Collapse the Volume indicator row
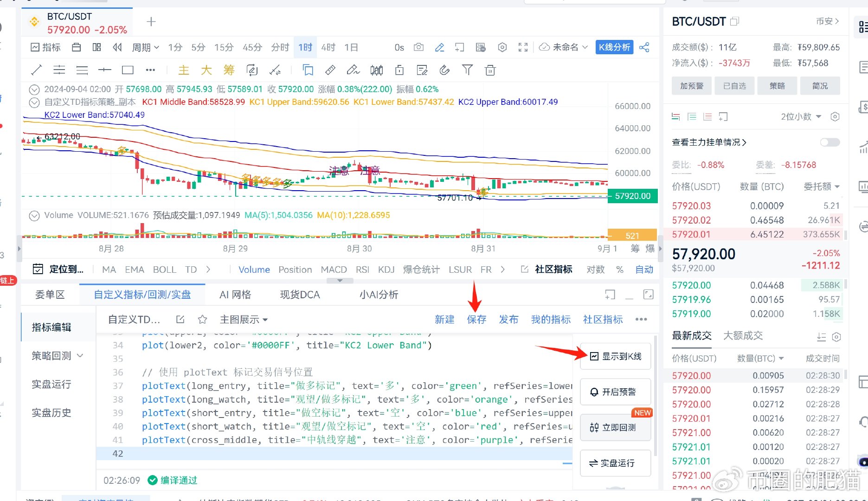868x501 pixels. click(34, 216)
